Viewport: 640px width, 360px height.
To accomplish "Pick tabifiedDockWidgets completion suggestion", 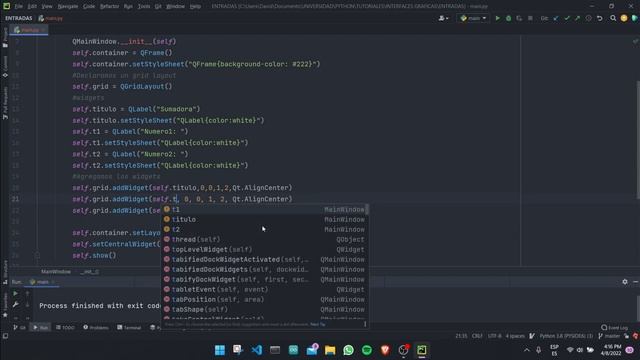I will (x=264, y=269).
